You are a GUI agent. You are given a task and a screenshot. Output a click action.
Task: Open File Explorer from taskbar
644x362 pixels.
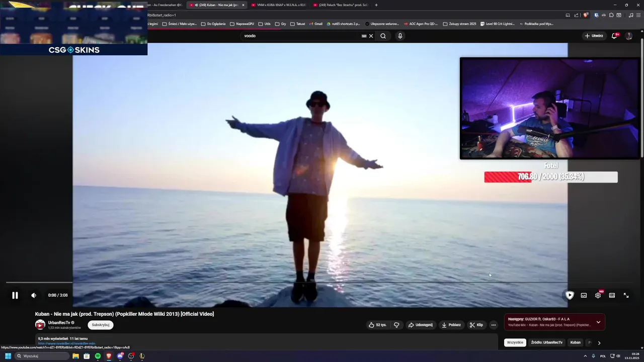(75, 356)
